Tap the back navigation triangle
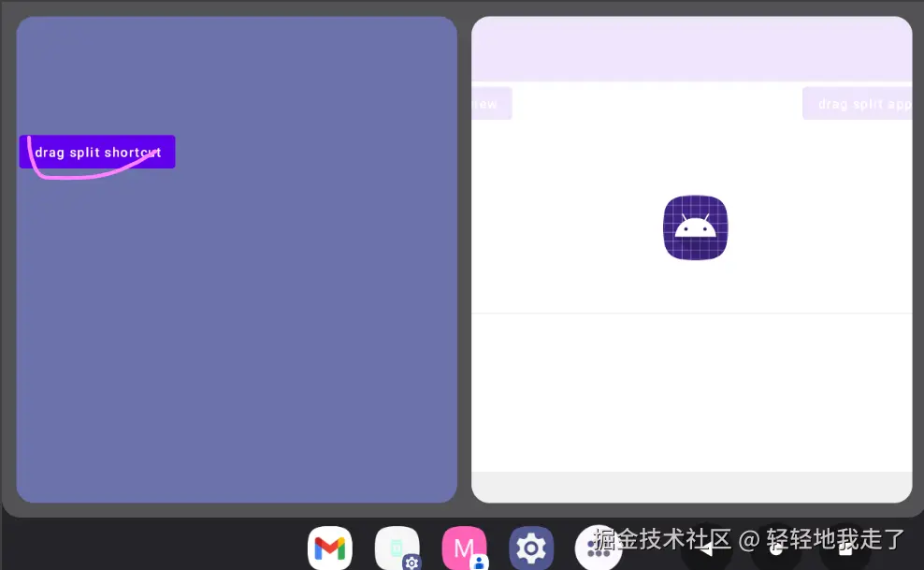This screenshot has height=570, width=924. tap(706, 548)
